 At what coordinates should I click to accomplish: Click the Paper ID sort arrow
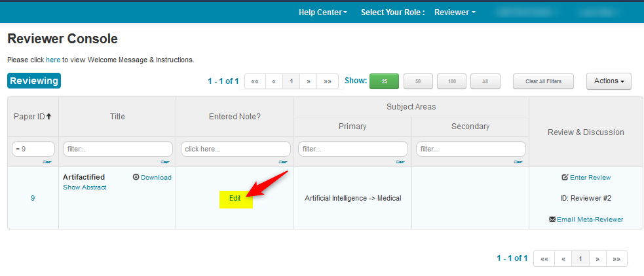[48, 117]
